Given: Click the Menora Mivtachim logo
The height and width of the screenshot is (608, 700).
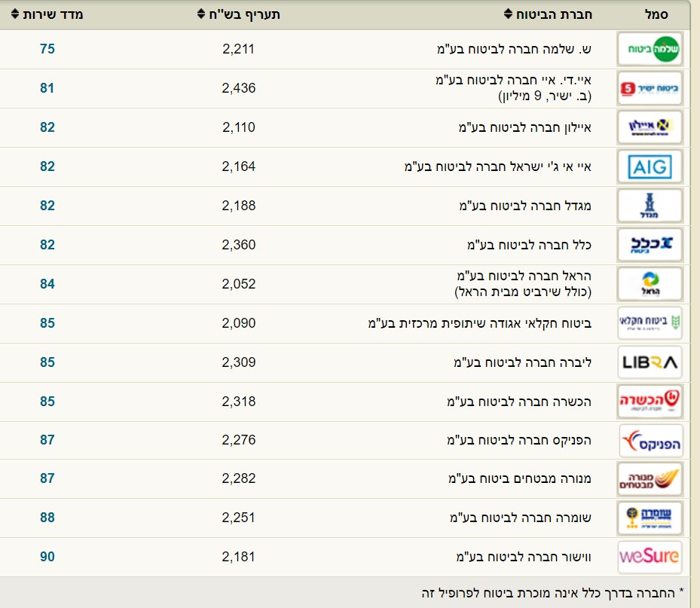Looking at the screenshot, I should pos(650,479).
